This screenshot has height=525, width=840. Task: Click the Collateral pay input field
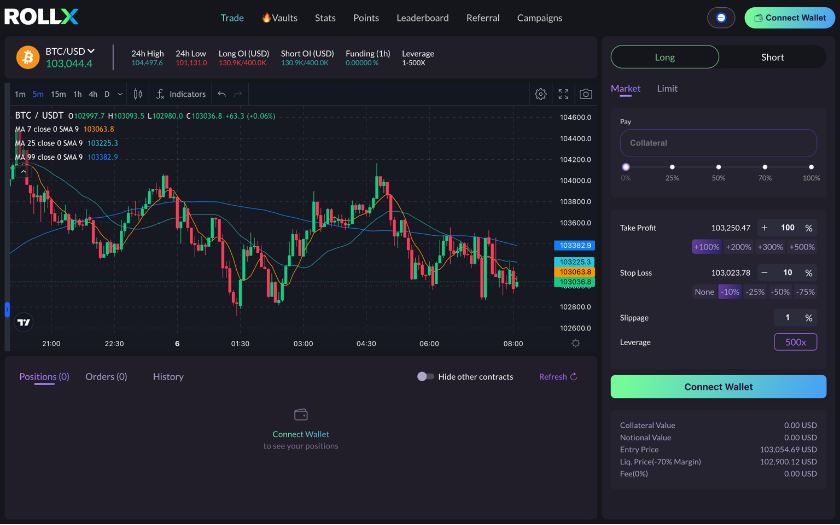tap(718, 143)
